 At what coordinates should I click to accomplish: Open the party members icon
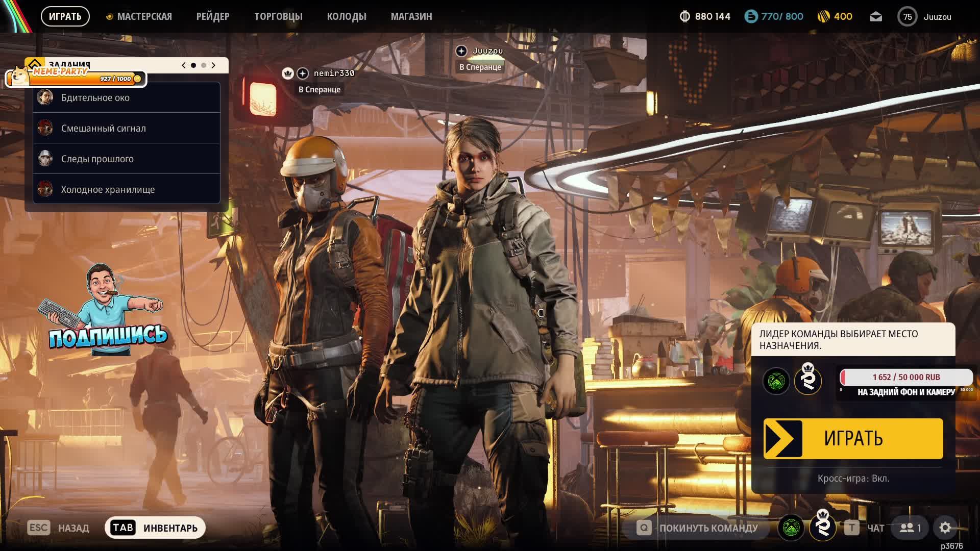click(x=910, y=528)
